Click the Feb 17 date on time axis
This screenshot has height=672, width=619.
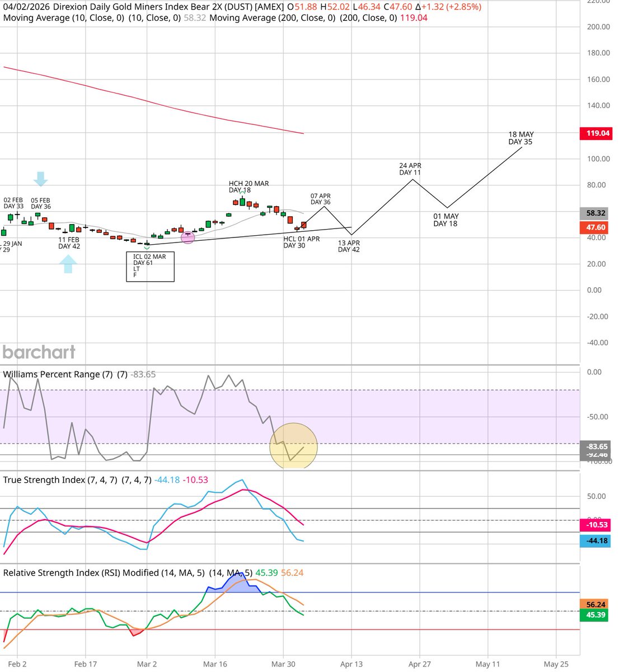pyautogui.click(x=85, y=664)
